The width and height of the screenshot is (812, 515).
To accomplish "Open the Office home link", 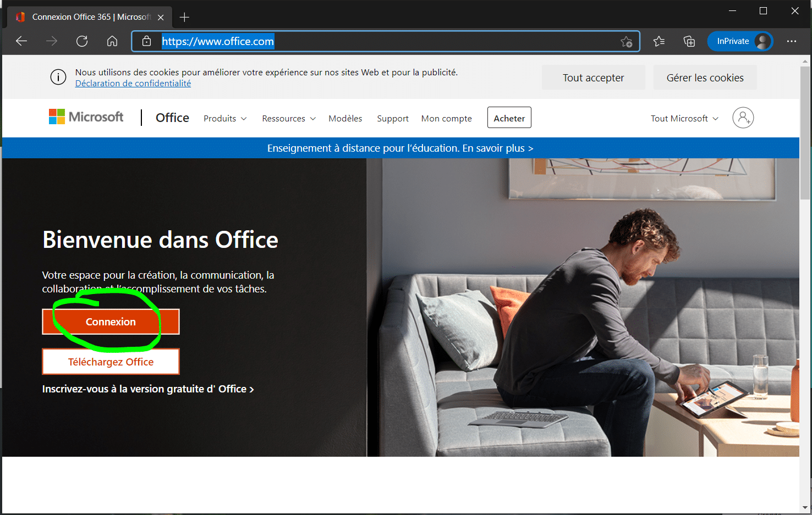I will coord(172,118).
